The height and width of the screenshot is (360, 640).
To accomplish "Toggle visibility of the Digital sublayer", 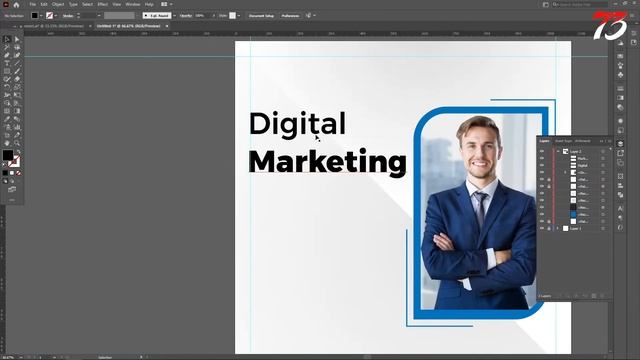I will 542,165.
